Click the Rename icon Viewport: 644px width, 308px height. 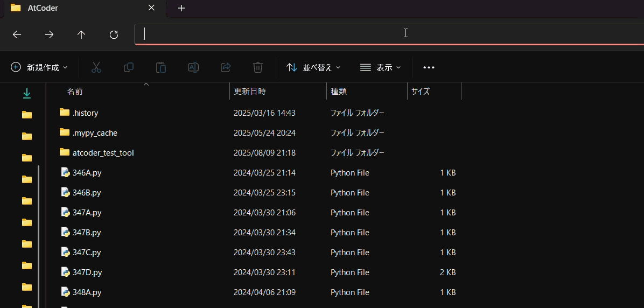[x=193, y=67]
